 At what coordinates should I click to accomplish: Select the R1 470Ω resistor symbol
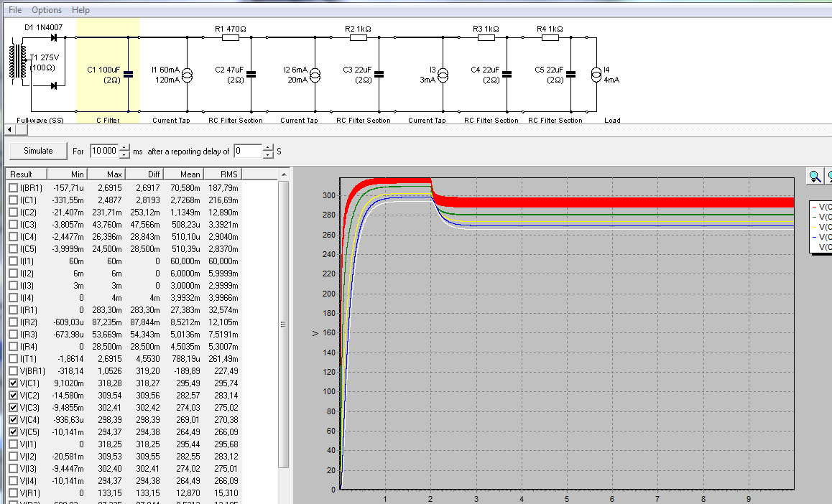[x=231, y=38]
